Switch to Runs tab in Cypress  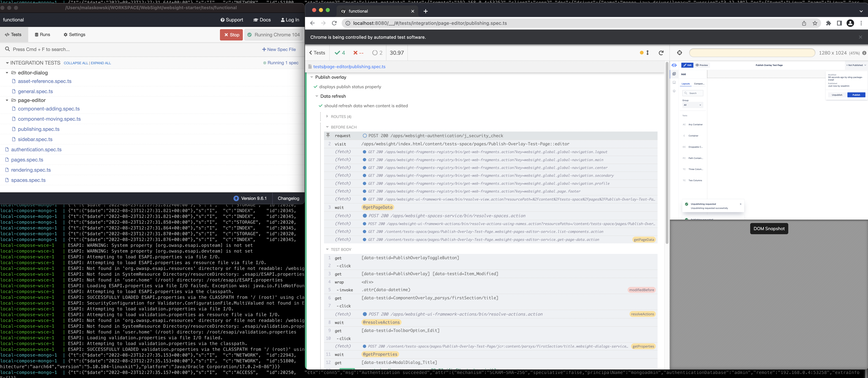(42, 35)
